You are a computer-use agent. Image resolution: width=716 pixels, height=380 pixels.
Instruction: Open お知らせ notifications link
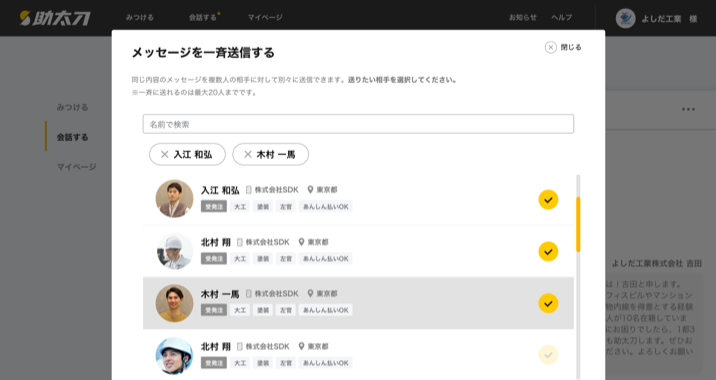click(x=523, y=17)
